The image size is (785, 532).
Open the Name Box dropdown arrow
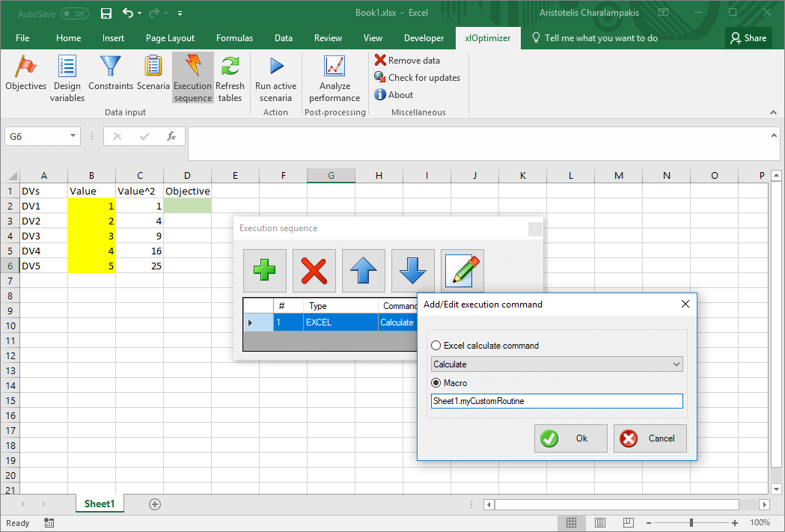73,136
